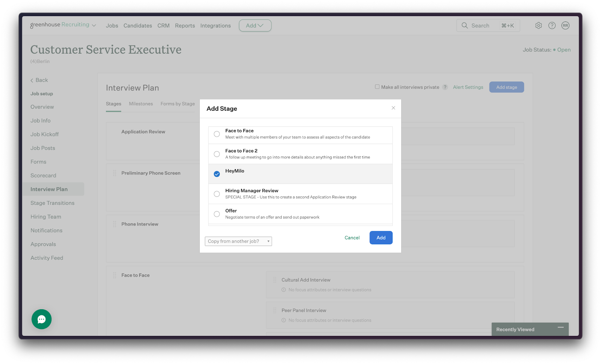Open the settings gear icon
The height and width of the screenshot is (364, 601).
(x=538, y=26)
